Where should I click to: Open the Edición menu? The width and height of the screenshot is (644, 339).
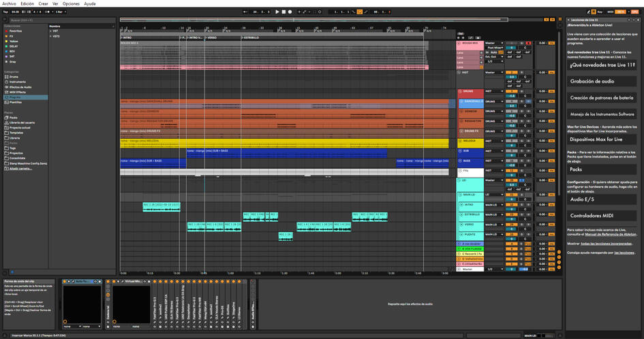click(x=27, y=3)
